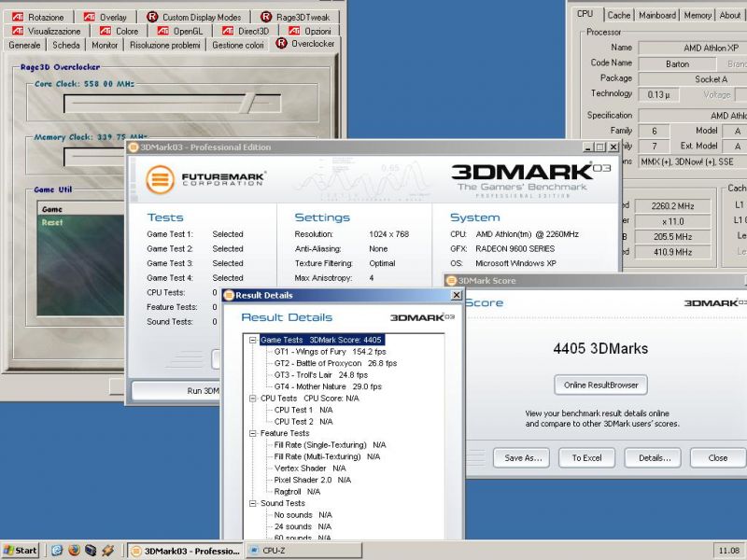747x560 pixels.
Task: Go to the OpenGL tab
Action: [x=180, y=31]
